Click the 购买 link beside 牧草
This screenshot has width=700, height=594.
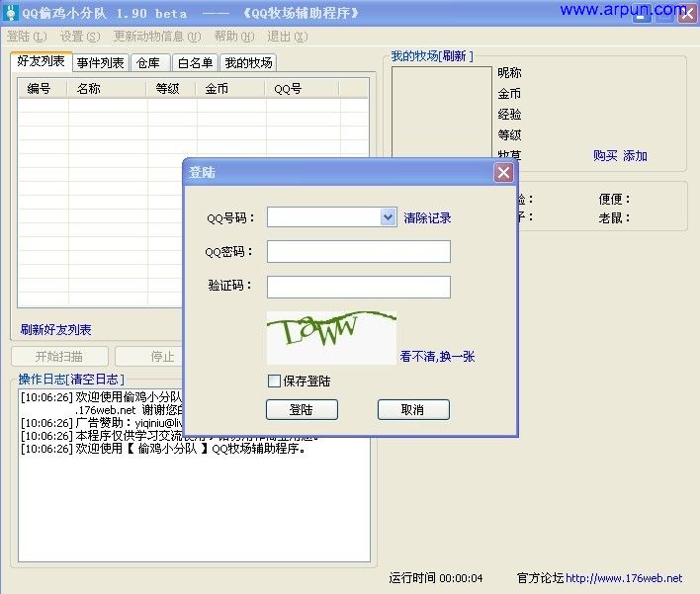pyautogui.click(x=605, y=156)
